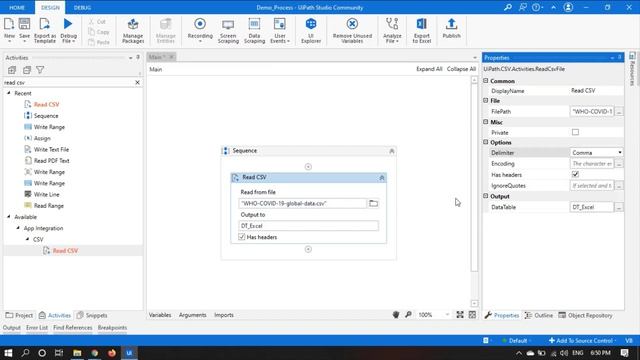Screen dimensions: 640x360
Task: Export workflow to Excel
Action: pos(422,30)
